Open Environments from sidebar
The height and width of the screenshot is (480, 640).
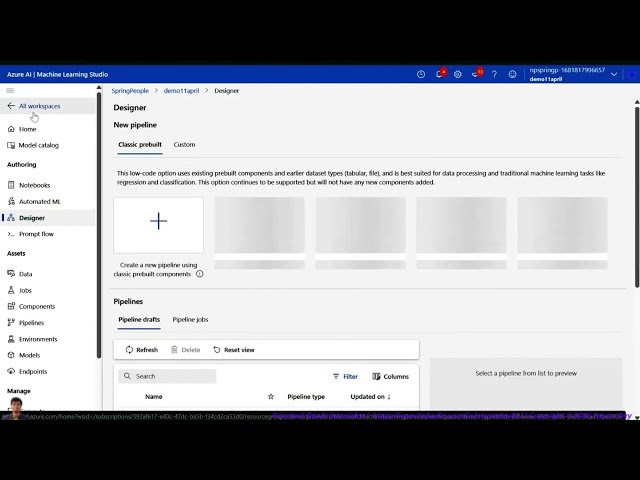coord(38,339)
